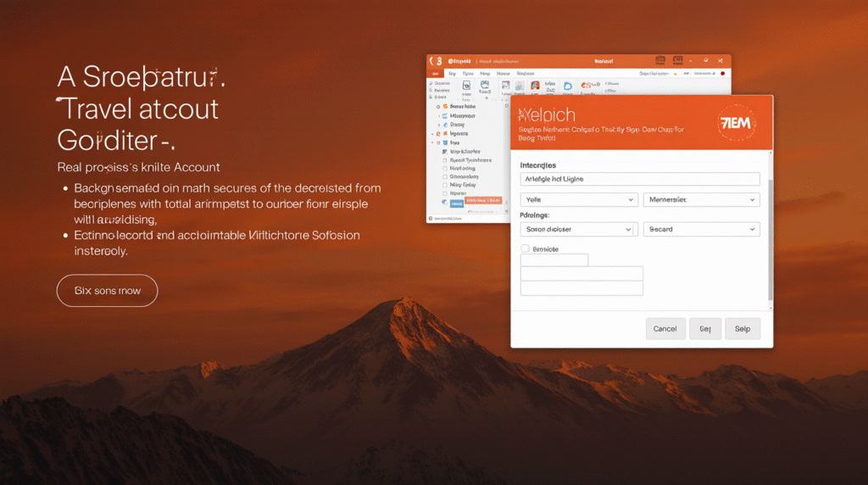This screenshot has width=868, height=485.
Task: Open the 'Secard' dropdown list
Action: 701,229
